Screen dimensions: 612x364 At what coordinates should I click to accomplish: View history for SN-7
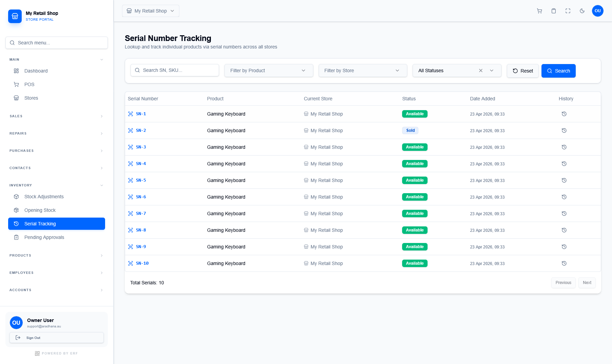coord(564,214)
